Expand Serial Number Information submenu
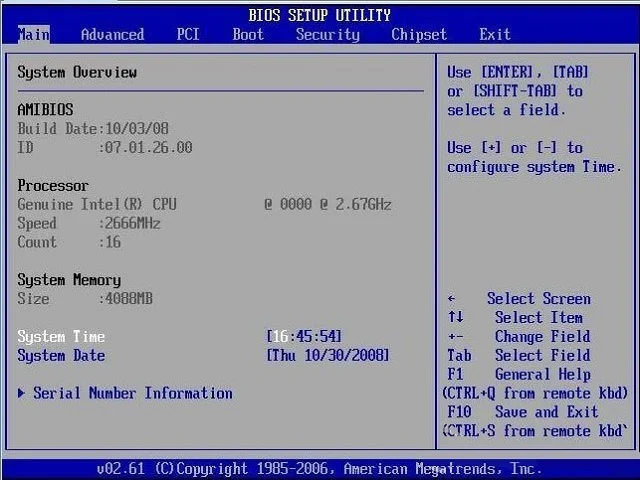Screen dimensions: 640x480 tap(125, 393)
